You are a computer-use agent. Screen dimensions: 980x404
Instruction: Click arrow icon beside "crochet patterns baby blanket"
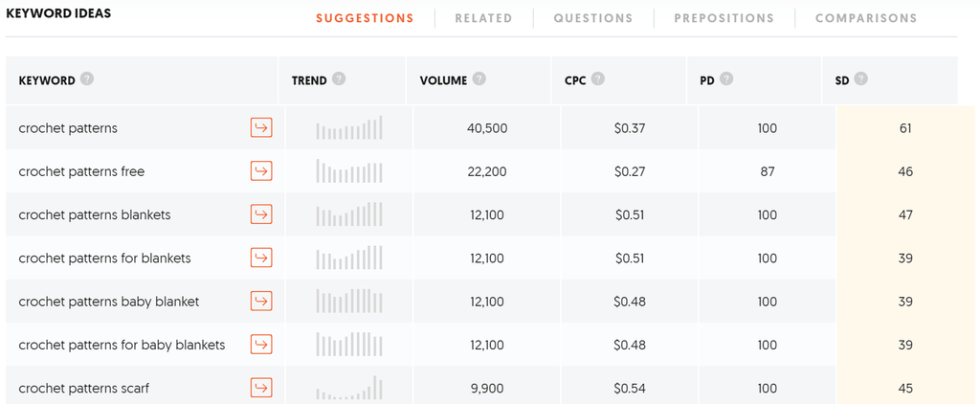click(261, 302)
